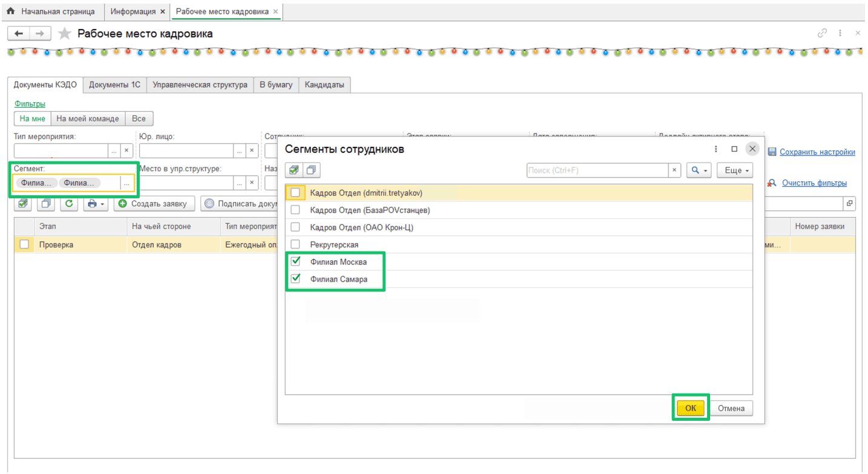The width and height of the screenshot is (868, 474).
Task: Select the На моей команде filter toggle
Action: 88,118
